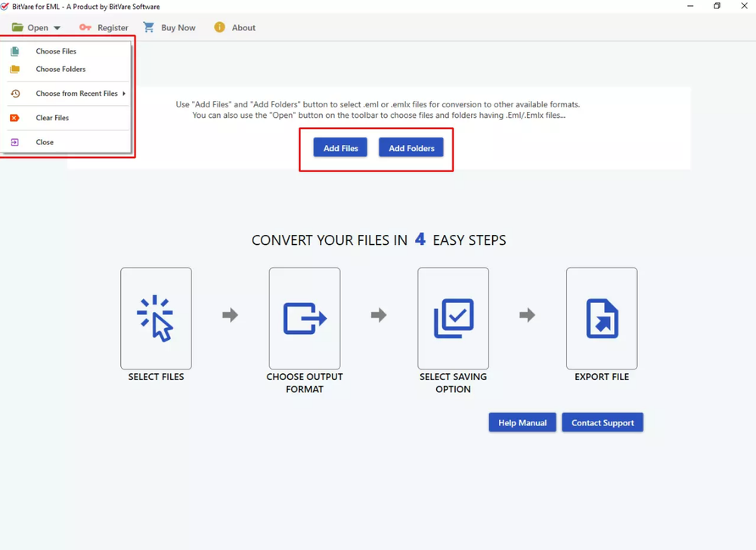Click the Add Folders button
Image resolution: width=756 pixels, height=550 pixels.
pos(411,148)
